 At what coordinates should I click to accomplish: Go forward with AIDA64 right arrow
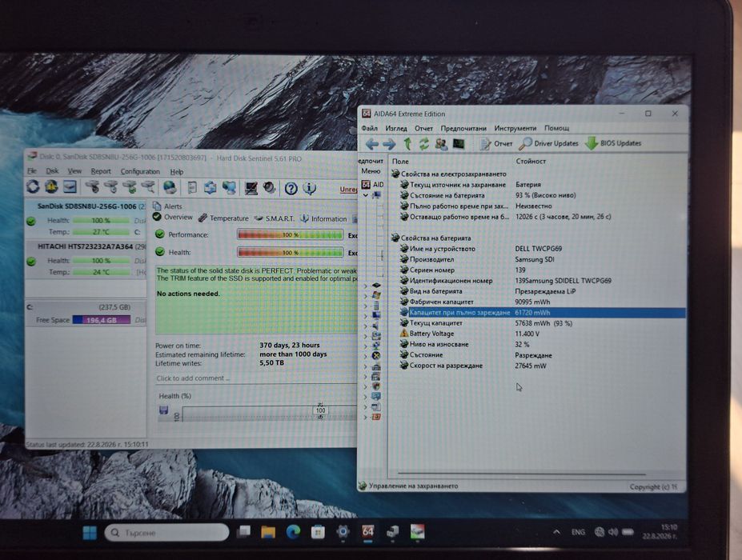tap(389, 144)
